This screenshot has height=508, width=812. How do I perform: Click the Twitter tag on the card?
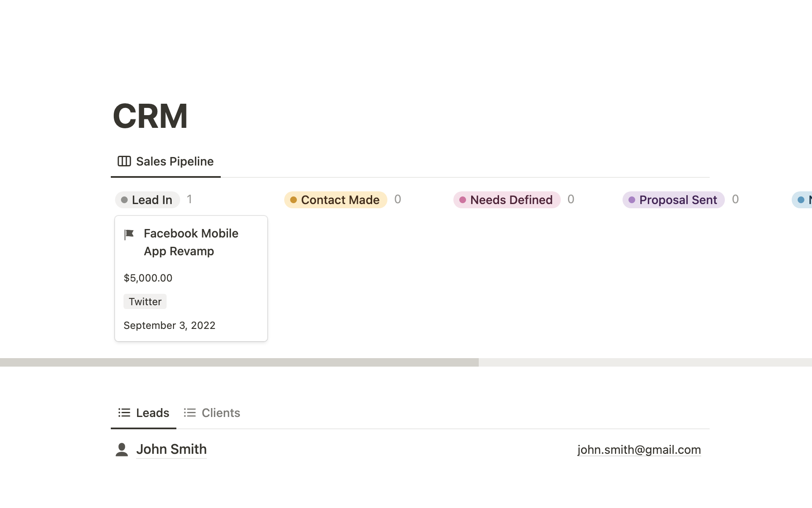point(145,302)
